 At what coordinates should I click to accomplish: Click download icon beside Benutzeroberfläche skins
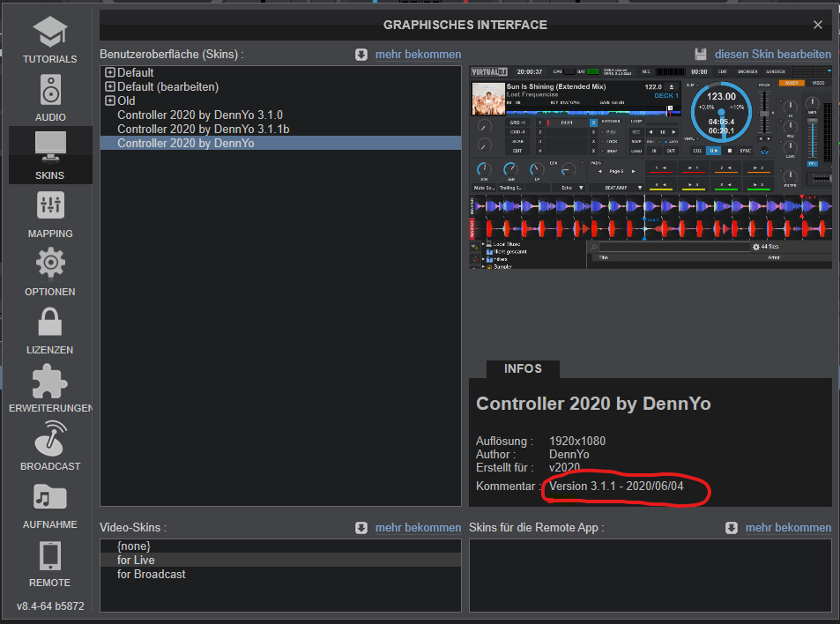pyautogui.click(x=361, y=55)
